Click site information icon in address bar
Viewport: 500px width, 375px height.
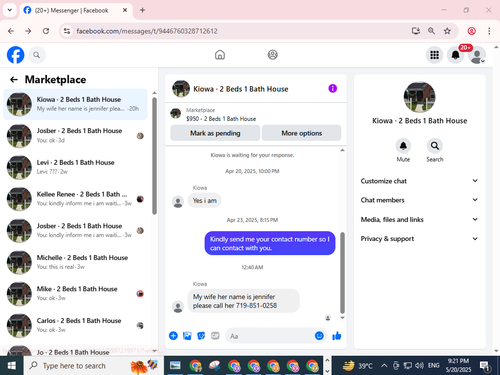click(x=67, y=31)
